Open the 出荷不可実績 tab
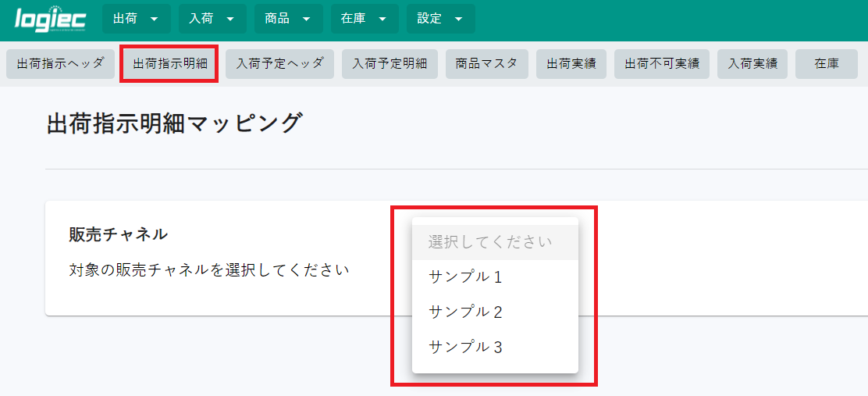The image size is (868, 396). [661, 64]
